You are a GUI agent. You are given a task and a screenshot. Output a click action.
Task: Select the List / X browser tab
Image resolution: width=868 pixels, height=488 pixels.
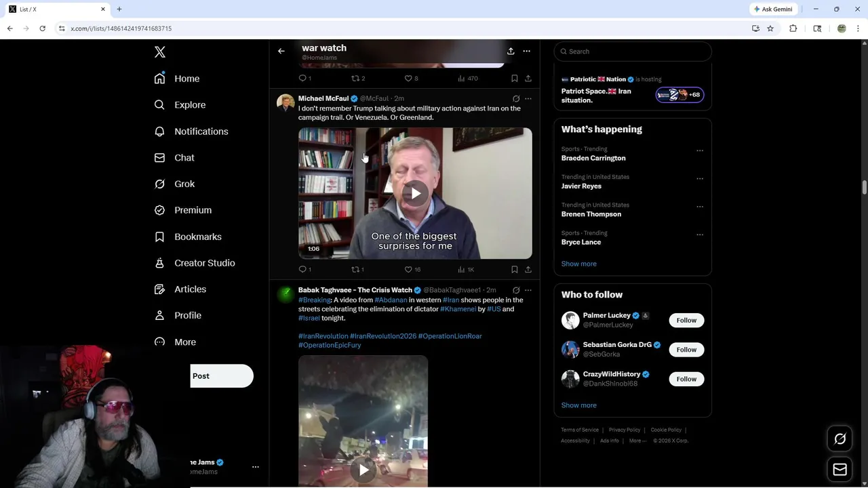(58, 9)
